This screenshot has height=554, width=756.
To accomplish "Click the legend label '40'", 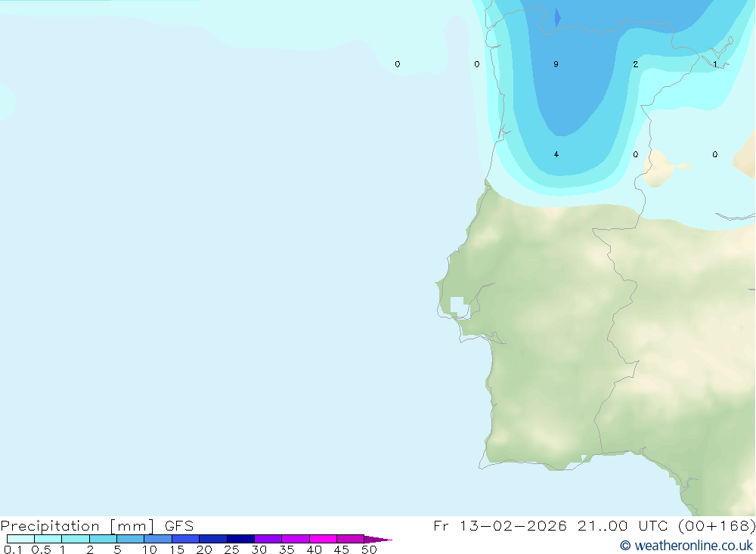I will click(x=314, y=549).
